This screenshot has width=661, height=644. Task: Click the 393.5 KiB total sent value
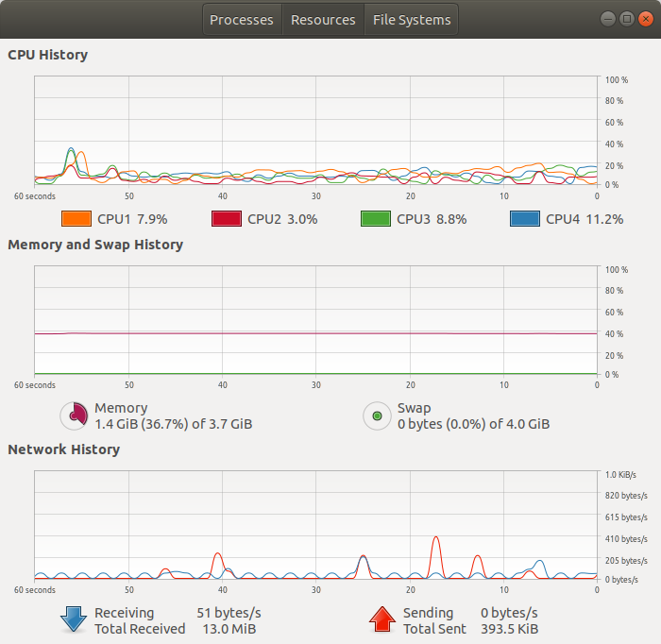pyautogui.click(x=510, y=629)
